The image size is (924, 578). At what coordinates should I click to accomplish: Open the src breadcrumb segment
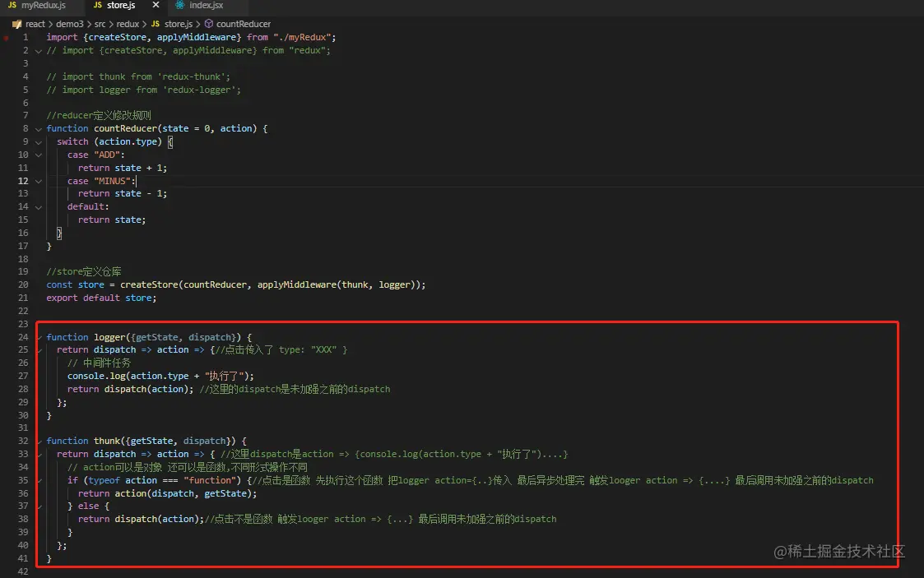(100, 24)
